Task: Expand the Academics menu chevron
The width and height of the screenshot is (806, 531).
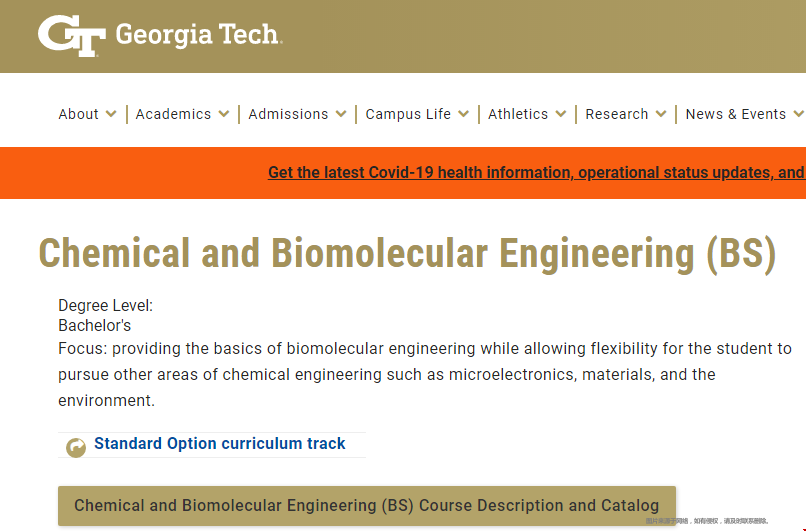Action: pyautogui.click(x=224, y=114)
